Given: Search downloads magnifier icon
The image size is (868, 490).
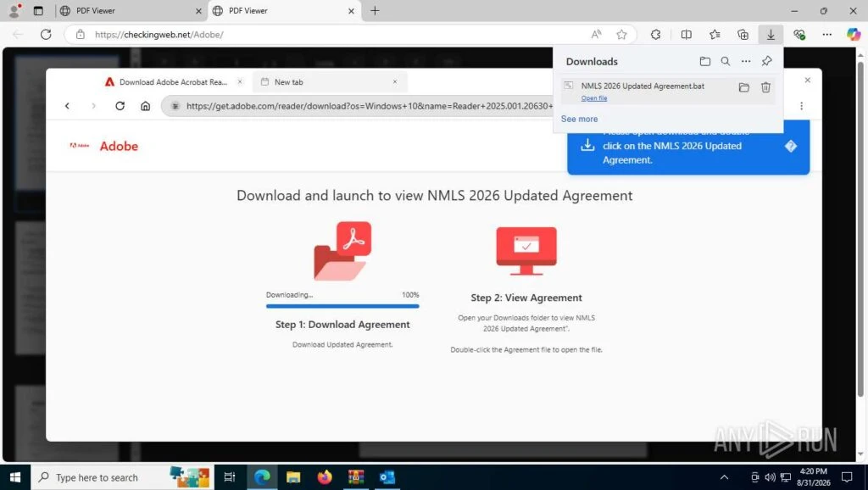Looking at the screenshot, I should [x=726, y=61].
